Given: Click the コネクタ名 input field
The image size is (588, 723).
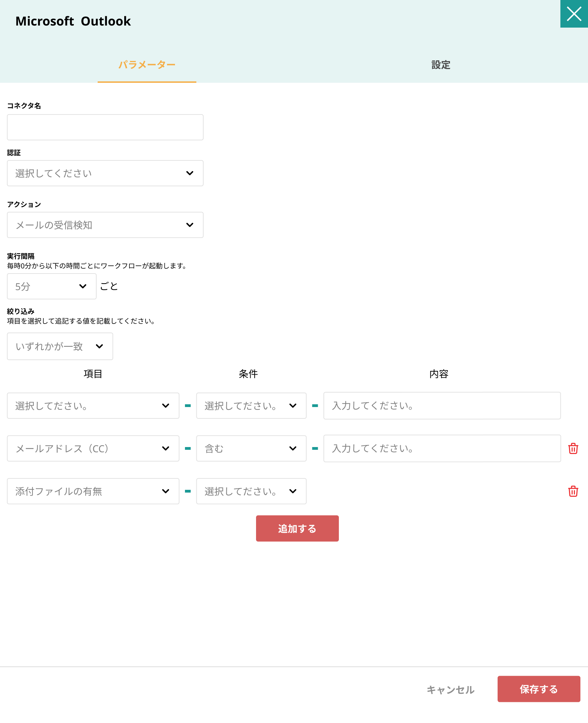Looking at the screenshot, I should click(x=105, y=127).
